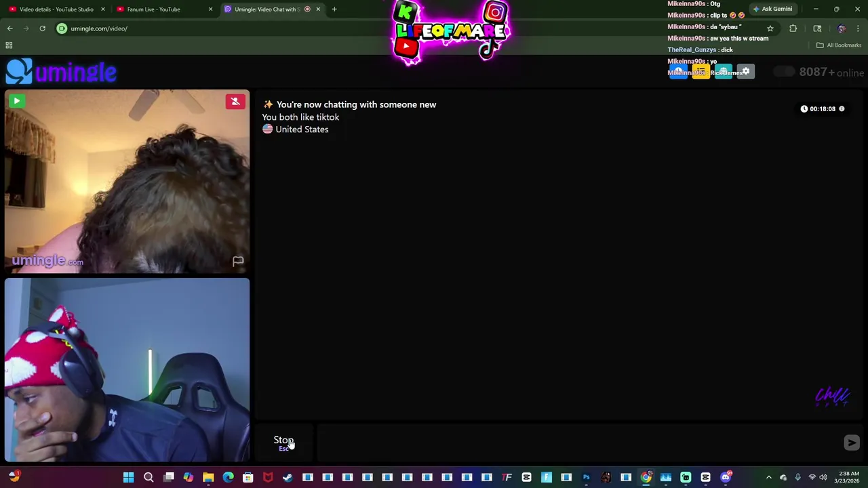Open Discord from the taskbar

tap(726, 478)
